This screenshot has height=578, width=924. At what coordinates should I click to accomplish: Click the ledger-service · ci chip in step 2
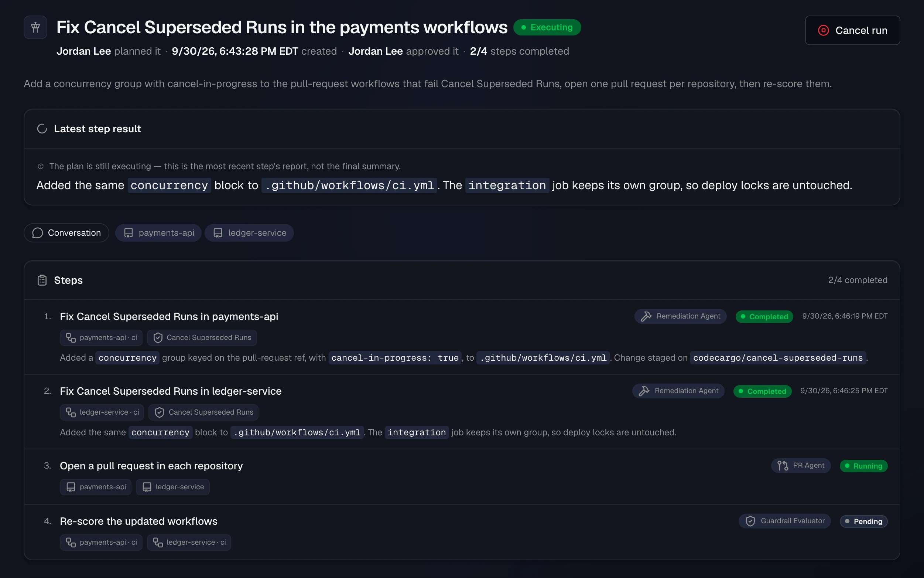(102, 412)
